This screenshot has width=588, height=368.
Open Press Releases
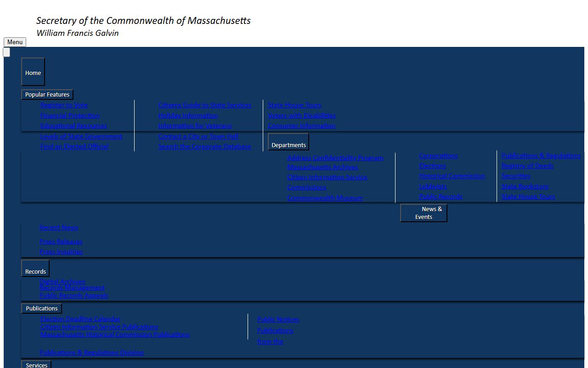(x=61, y=241)
